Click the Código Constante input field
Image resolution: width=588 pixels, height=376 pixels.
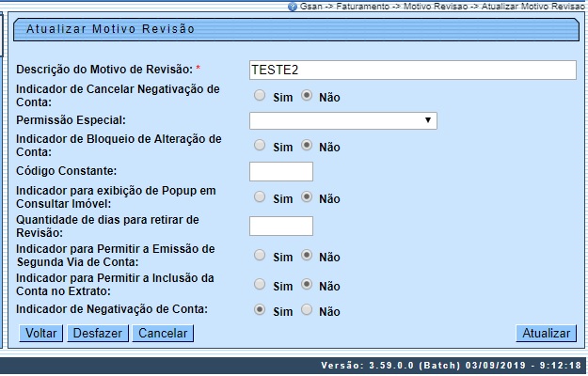coord(280,171)
